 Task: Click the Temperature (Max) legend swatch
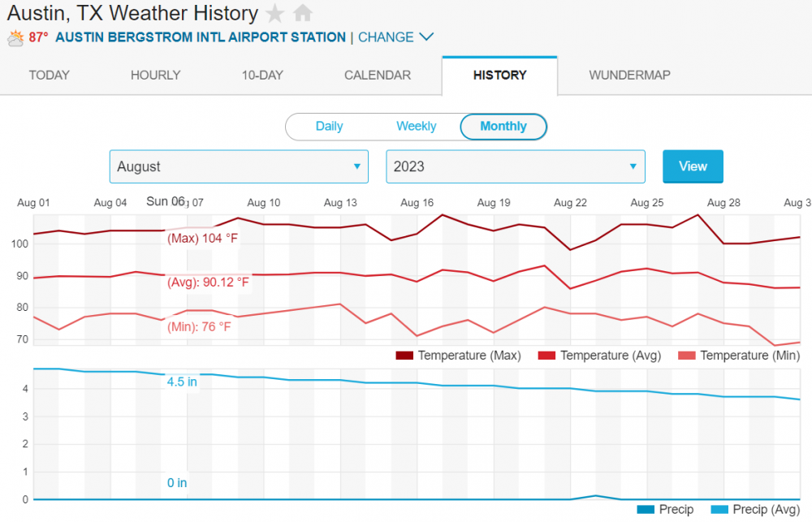[x=404, y=356]
